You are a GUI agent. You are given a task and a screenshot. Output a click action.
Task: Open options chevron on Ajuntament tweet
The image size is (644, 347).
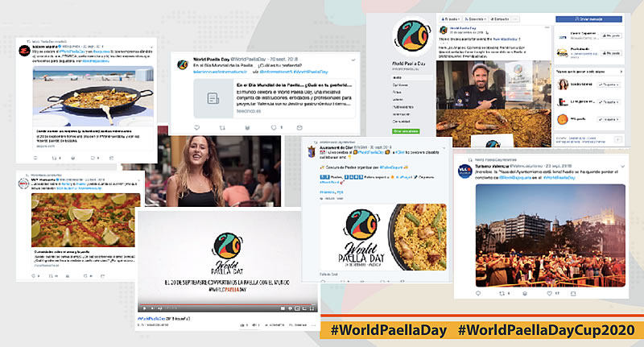[x=444, y=148]
